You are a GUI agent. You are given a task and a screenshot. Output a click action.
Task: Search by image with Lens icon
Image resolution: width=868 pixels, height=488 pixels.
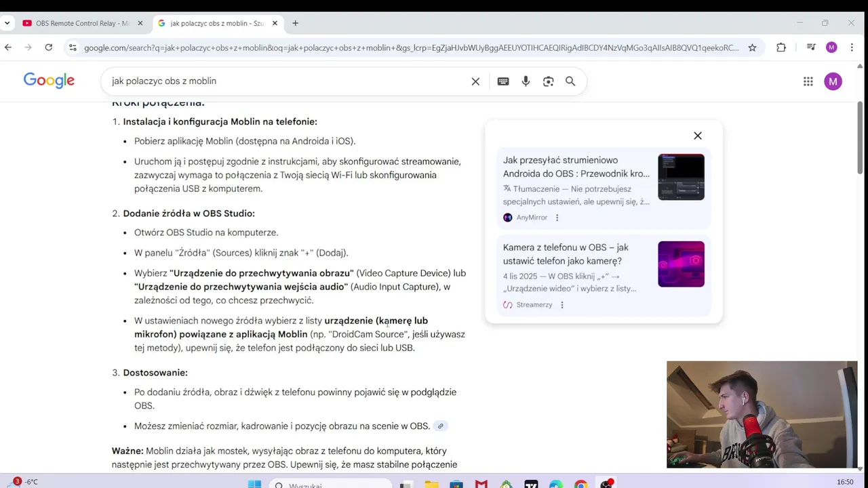point(549,81)
